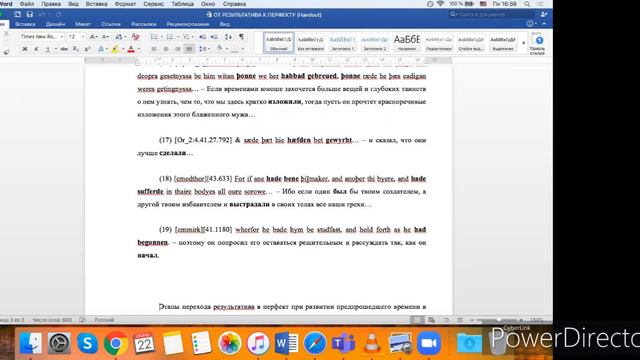Apply the Название style

click(x=407, y=42)
